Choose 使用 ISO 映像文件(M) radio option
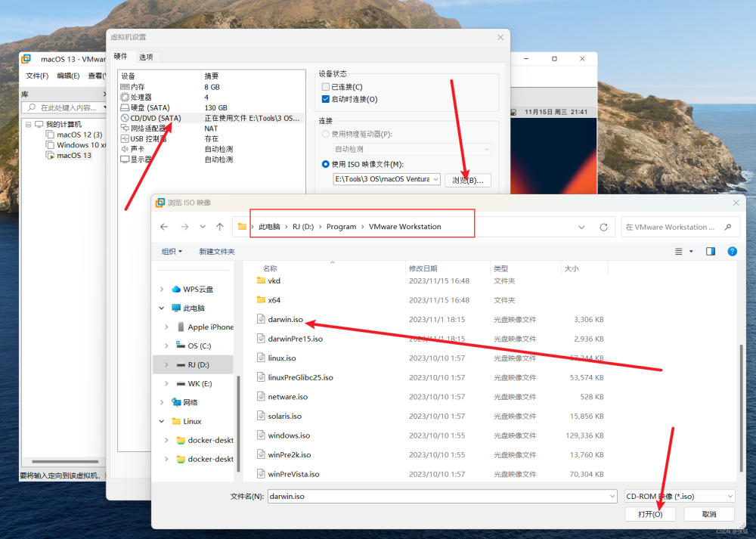The width and height of the screenshot is (756, 539). pos(325,164)
